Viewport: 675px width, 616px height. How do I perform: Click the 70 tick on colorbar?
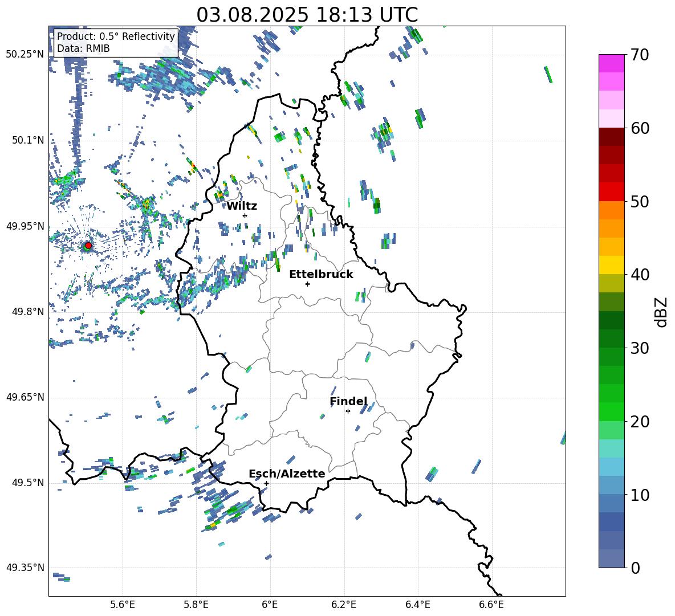(x=640, y=55)
